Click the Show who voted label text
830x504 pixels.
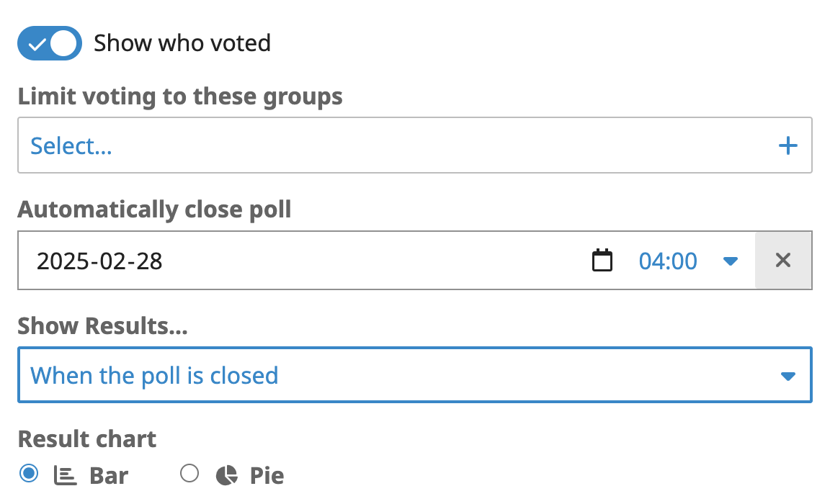click(x=182, y=43)
